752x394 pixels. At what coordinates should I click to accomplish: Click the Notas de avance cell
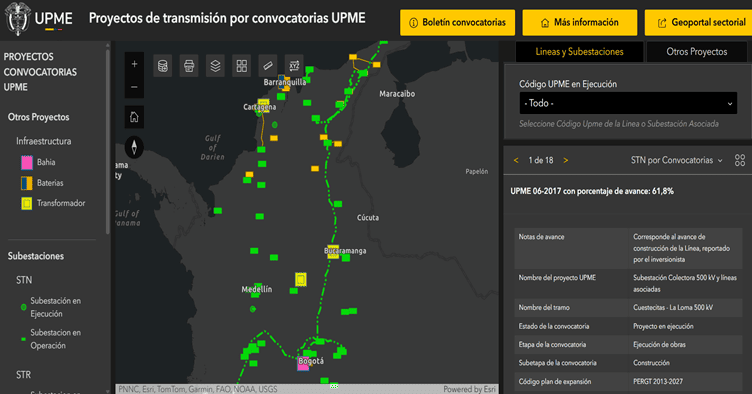[x=571, y=248]
